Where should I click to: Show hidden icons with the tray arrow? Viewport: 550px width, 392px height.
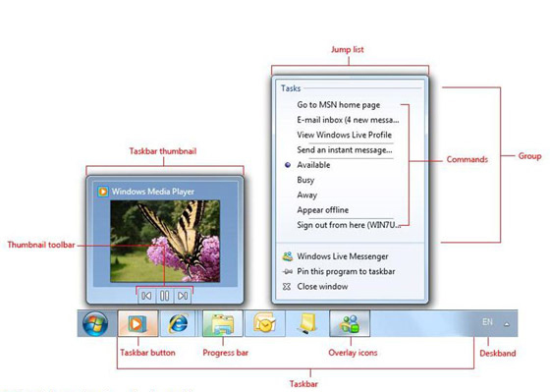[x=507, y=324]
